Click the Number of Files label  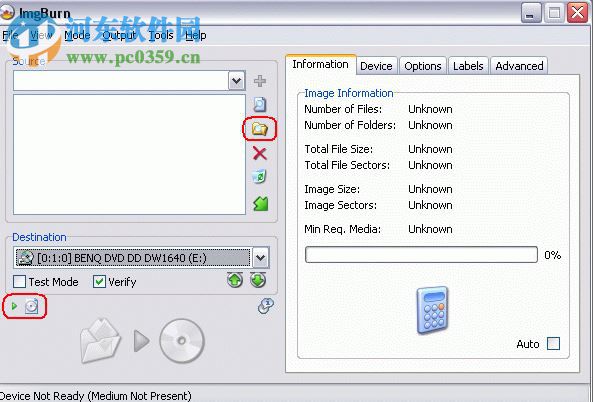(343, 109)
